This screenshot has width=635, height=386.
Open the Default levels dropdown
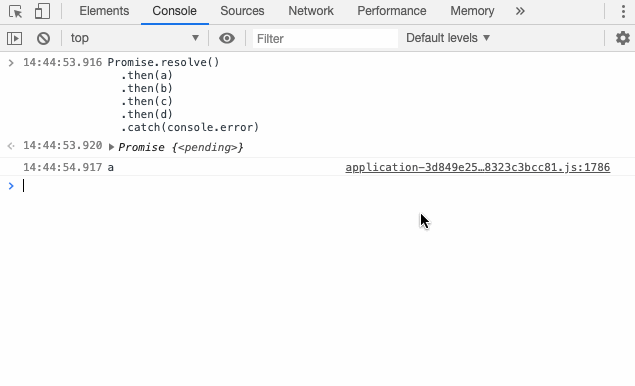448,38
